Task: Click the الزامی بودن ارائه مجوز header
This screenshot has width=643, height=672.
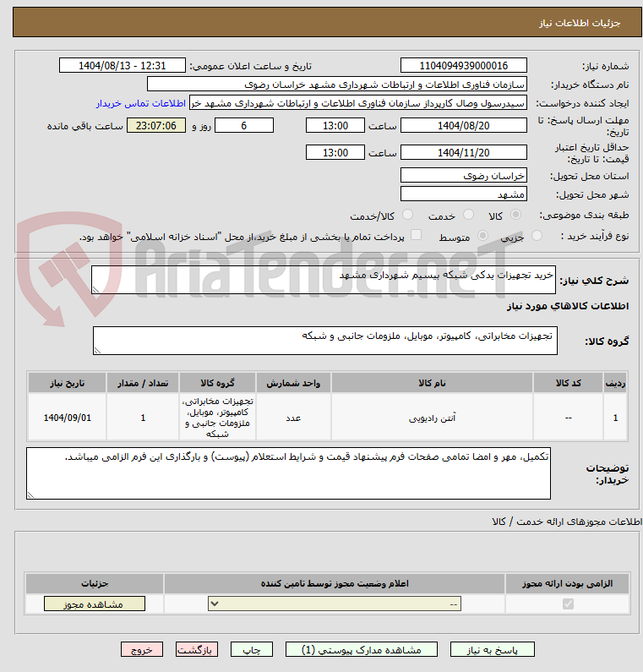Action: point(567,584)
